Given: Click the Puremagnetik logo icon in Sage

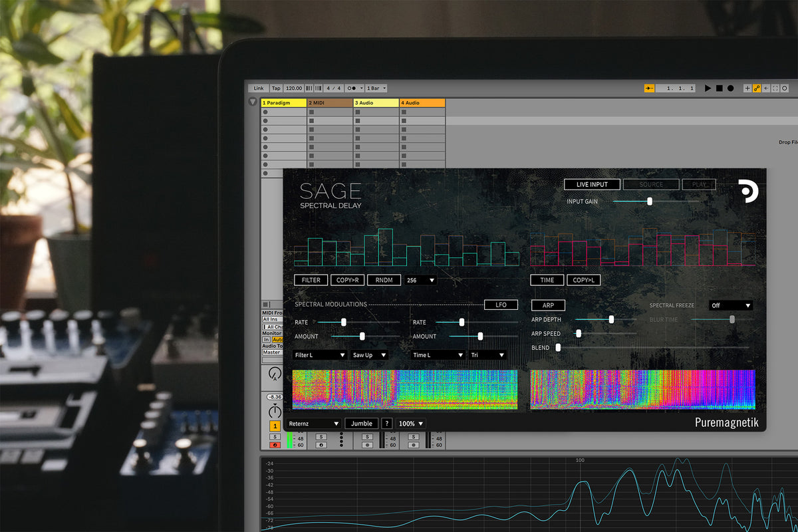Looking at the screenshot, I should (749, 191).
